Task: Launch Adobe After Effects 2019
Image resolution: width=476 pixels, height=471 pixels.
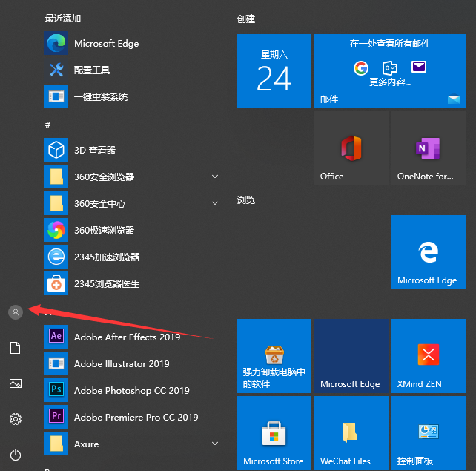Action: 126,337
